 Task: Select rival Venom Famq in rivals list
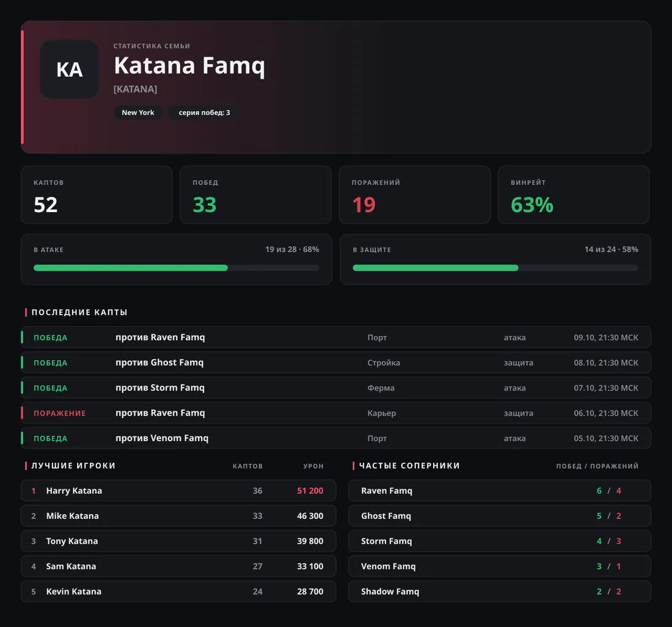500,566
